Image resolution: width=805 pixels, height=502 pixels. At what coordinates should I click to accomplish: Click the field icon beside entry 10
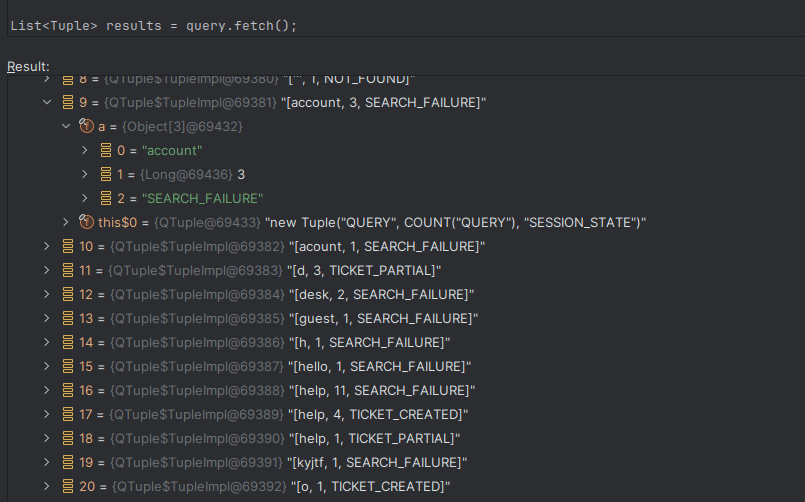(x=68, y=246)
